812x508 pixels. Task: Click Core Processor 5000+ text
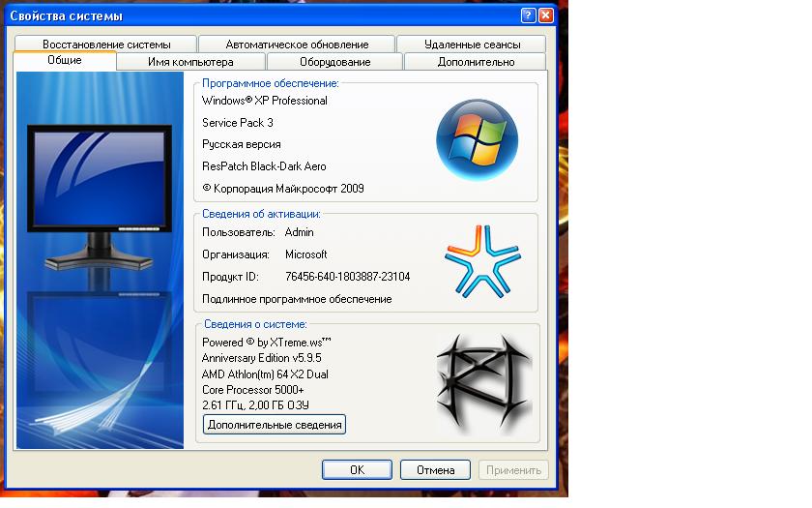click(252, 390)
